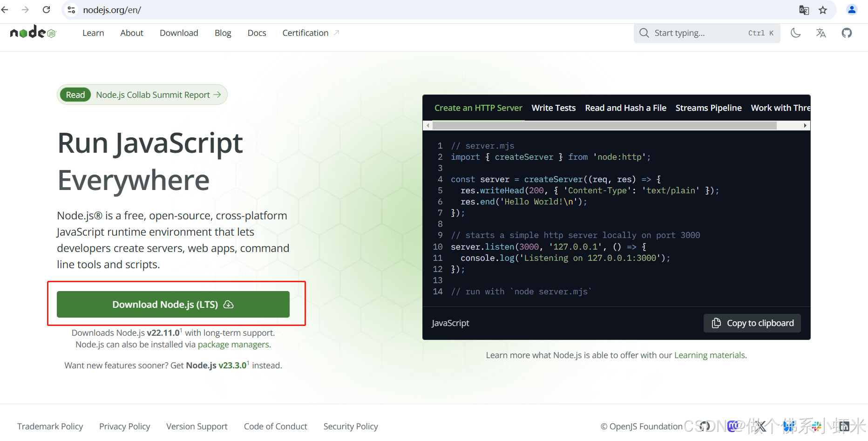Select the Read and Hash a File tab
The image size is (868, 441).
click(x=625, y=108)
